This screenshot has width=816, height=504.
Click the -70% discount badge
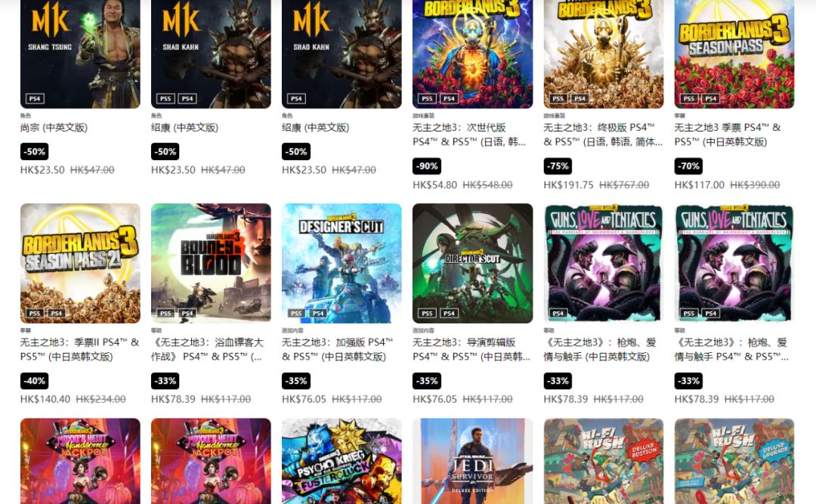click(x=688, y=166)
